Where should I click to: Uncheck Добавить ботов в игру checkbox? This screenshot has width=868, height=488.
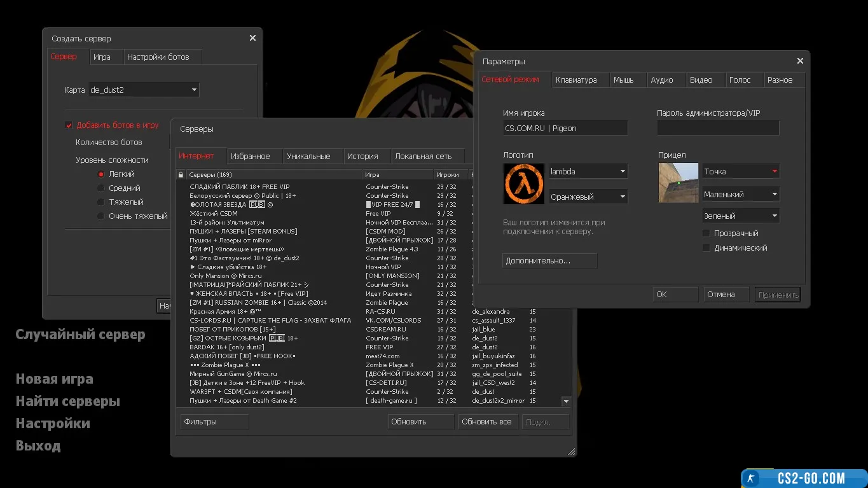pyautogui.click(x=69, y=125)
